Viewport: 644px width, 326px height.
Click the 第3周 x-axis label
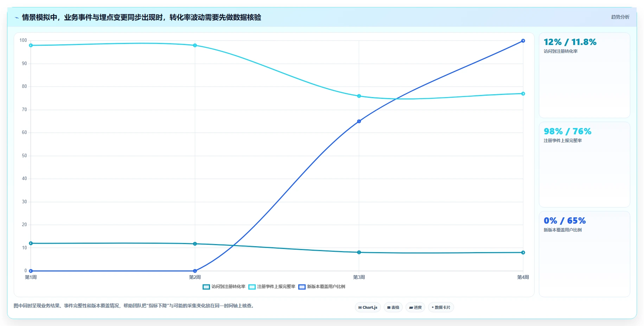[x=359, y=277]
